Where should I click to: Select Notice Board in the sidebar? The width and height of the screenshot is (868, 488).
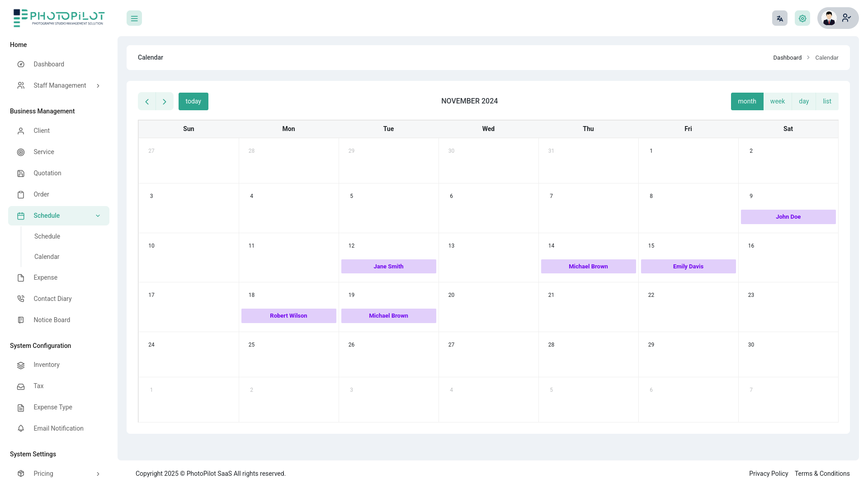(52, 320)
